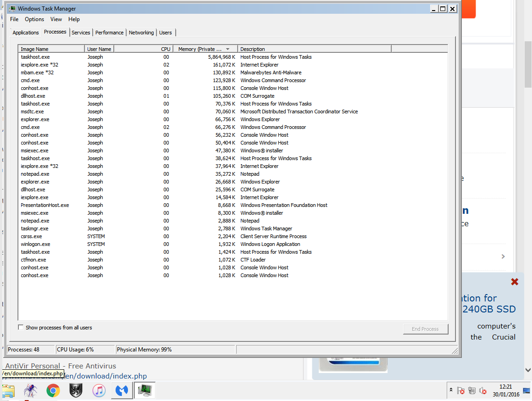The height and width of the screenshot is (401, 532).
Task: Open the Options menu
Action: tap(34, 19)
